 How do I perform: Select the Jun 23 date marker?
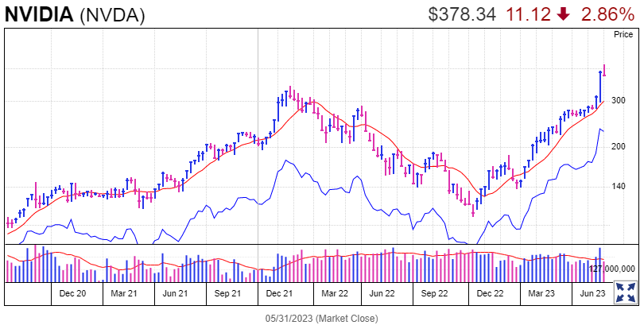pyautogui.click(x=591, y=293)
